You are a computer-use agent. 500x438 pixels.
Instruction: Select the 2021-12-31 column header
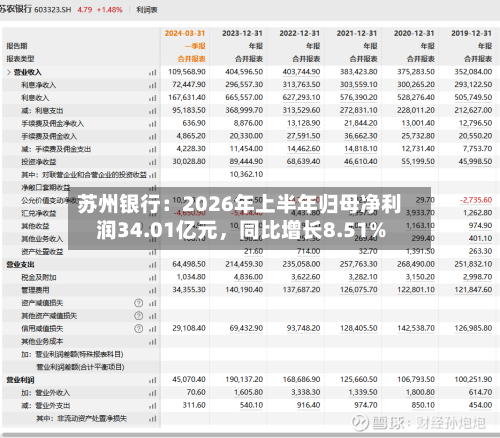coord(357,33)
